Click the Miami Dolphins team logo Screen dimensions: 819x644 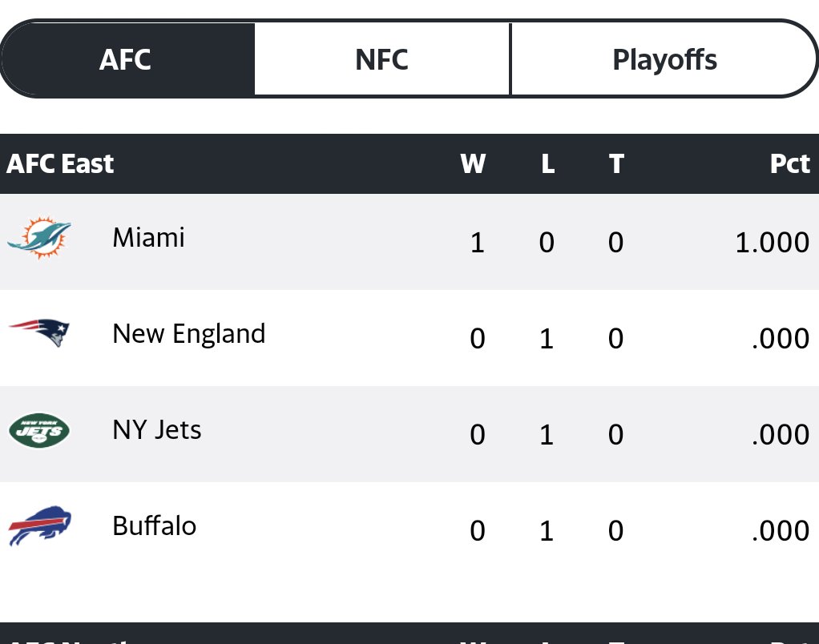[39, 238]
